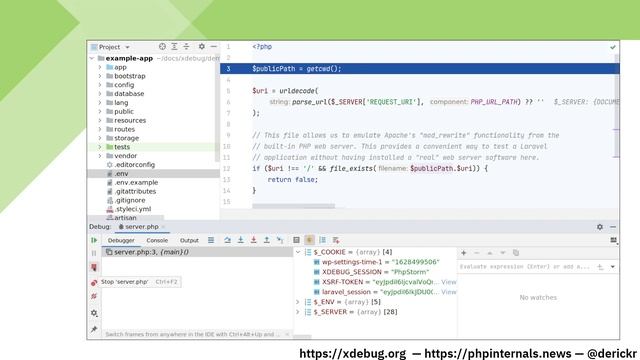Viewport: 640px width, 360px height.
Task: Pause the running debug session
Action: pos(94,253)
